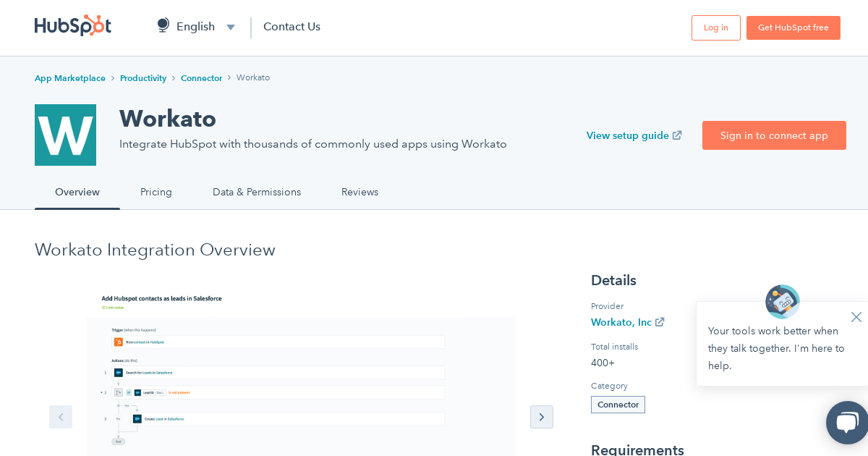Open the Connector breadcrumb link
This screenshot has height=456, width=868.
point(201,78)
